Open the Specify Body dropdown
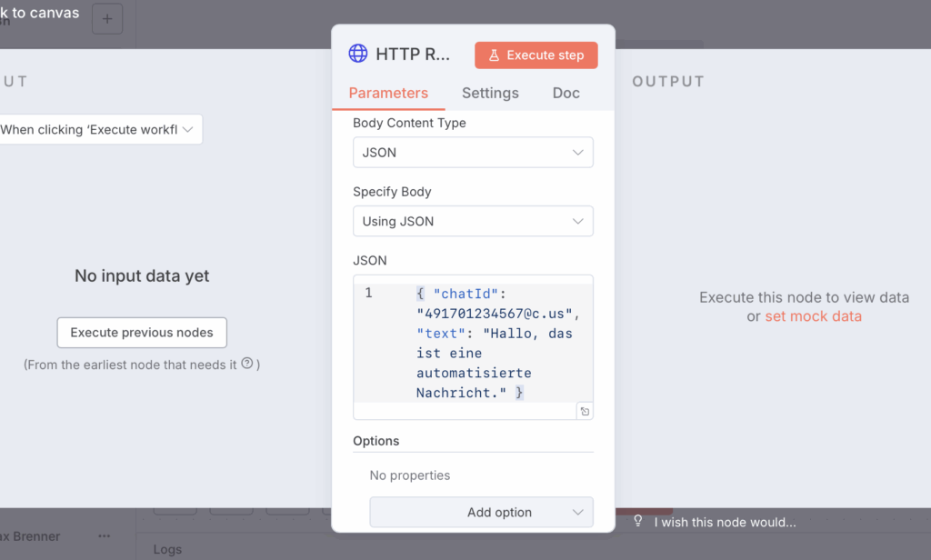The height and width of the screenshot is (560, 931). [473, 221]
